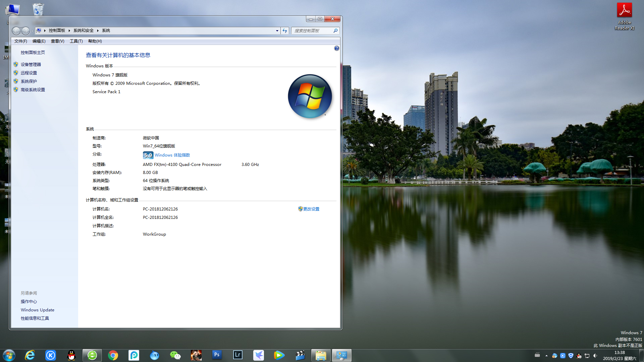Click the QQ penguin taskbar icon
644x362 pixels.
(x=71, y=355)
